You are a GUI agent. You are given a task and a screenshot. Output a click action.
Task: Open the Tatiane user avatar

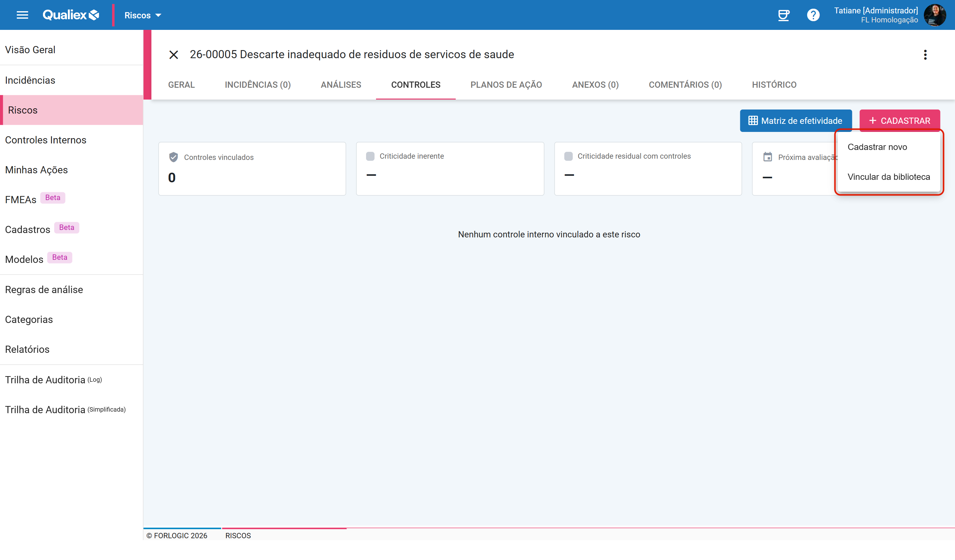(x=935, y=15)
